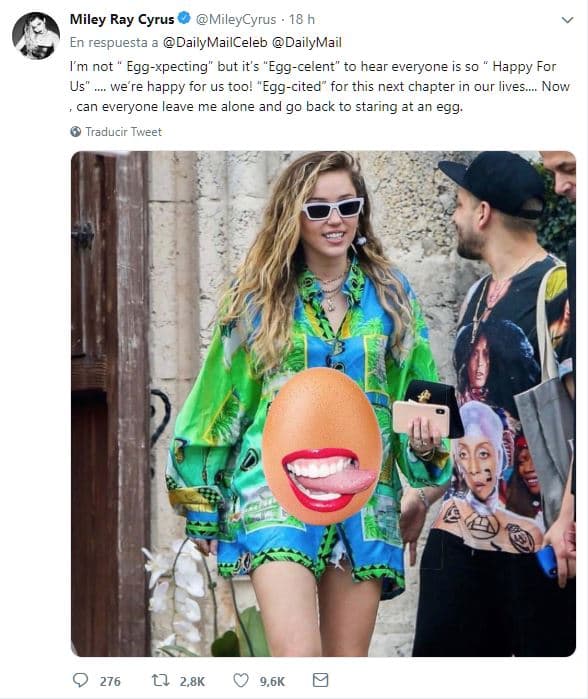Open the @DailyMailCeleb mention

pyautogui.click(x=215, y=42)
